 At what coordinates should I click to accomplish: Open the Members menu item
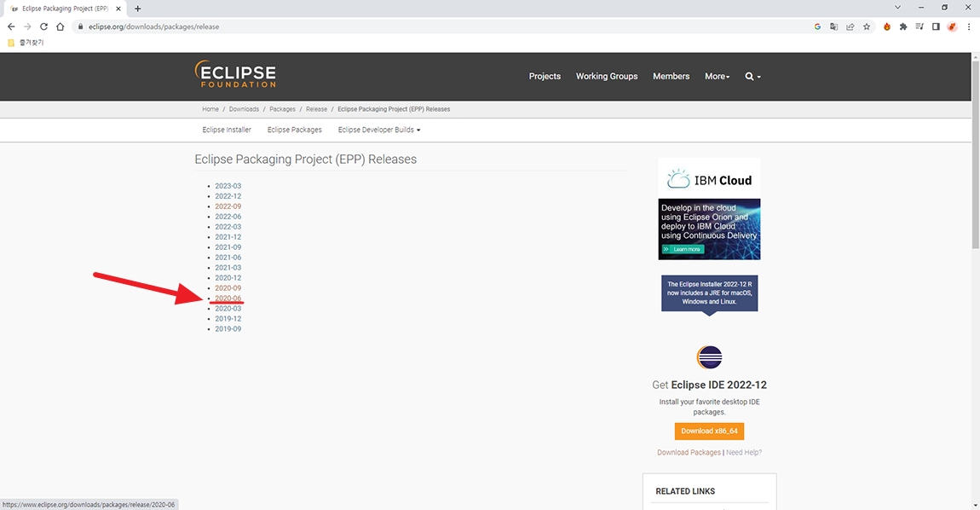[x=671, y=77]
